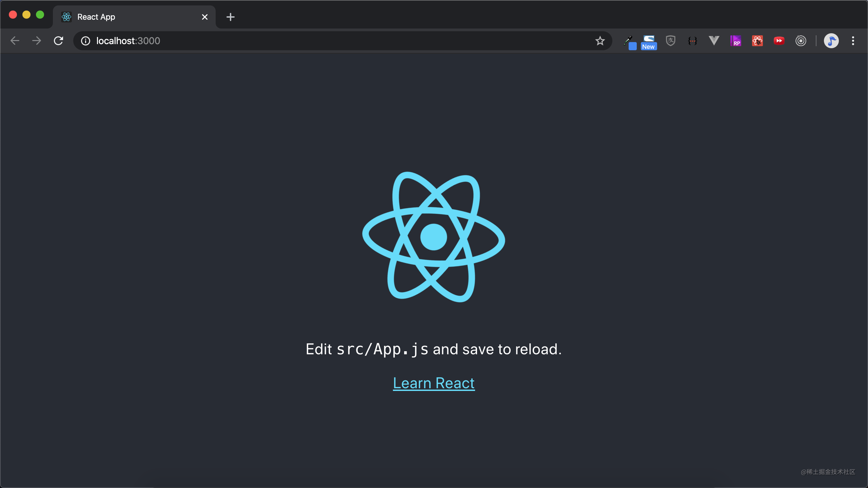
Task: Bookmark this page with the star
Action: pos(600,41)
